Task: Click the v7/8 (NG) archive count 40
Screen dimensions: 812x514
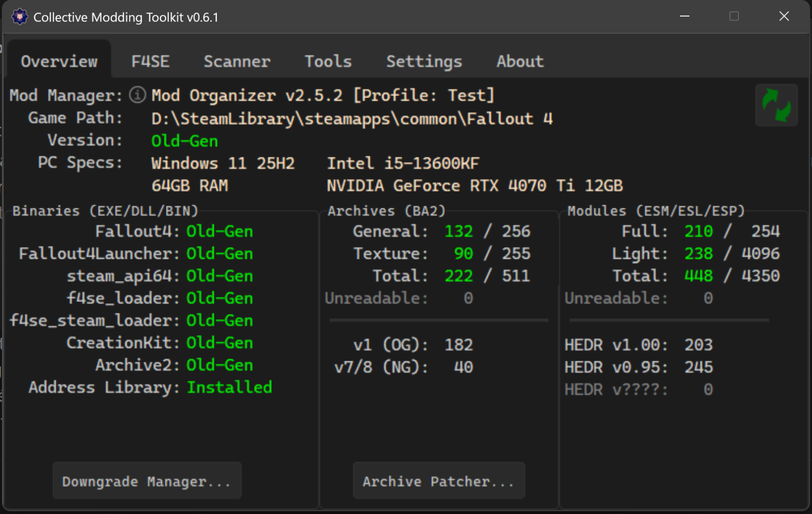Action: coord(463,367)
